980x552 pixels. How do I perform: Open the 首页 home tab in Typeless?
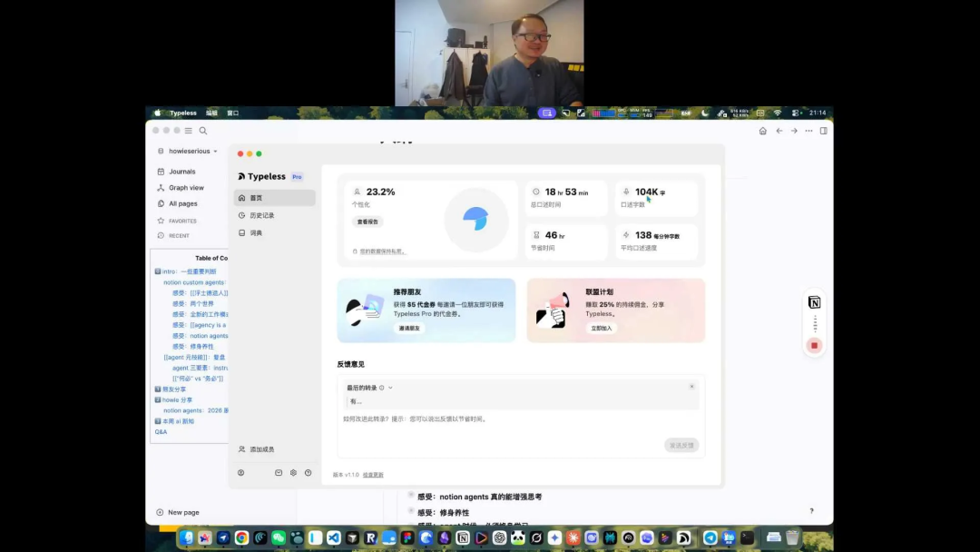pyautogui.click(x=274, y=198)
